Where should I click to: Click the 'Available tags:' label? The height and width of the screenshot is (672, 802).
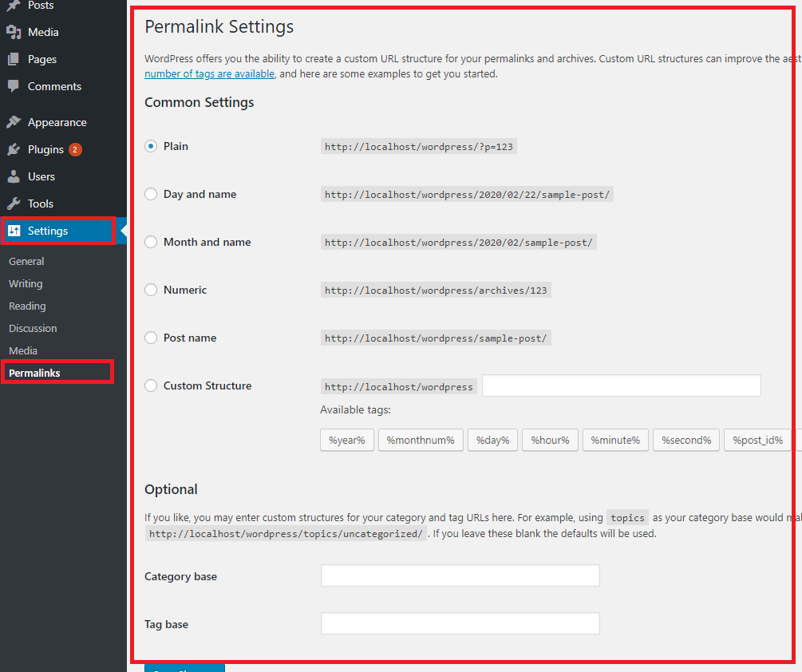[355, 410]
